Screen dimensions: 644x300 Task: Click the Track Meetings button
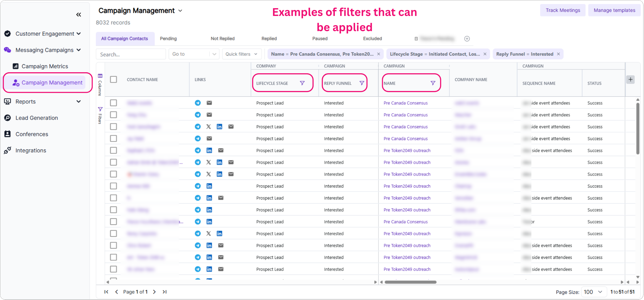click(562, 10)
